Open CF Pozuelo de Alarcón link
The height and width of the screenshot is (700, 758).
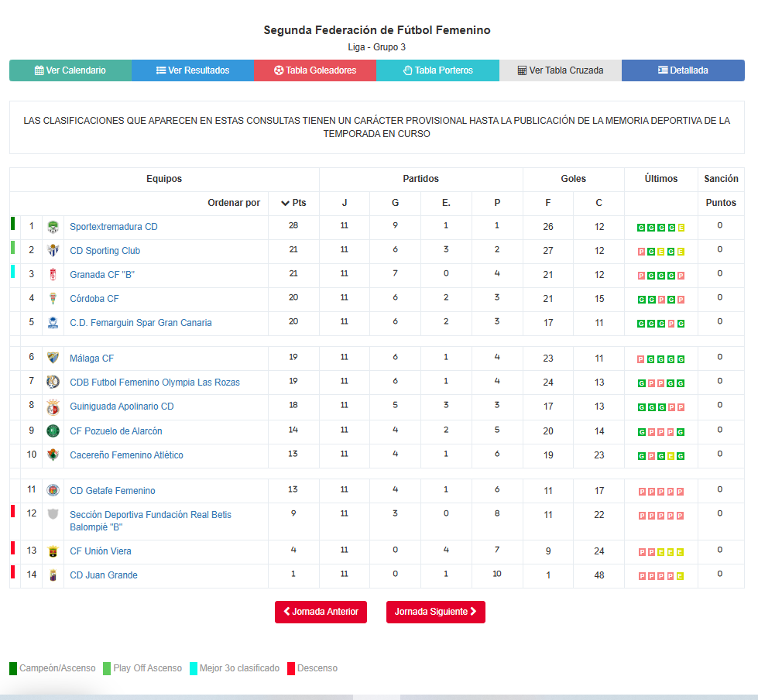pyautogui.click(x=116, y=431)
